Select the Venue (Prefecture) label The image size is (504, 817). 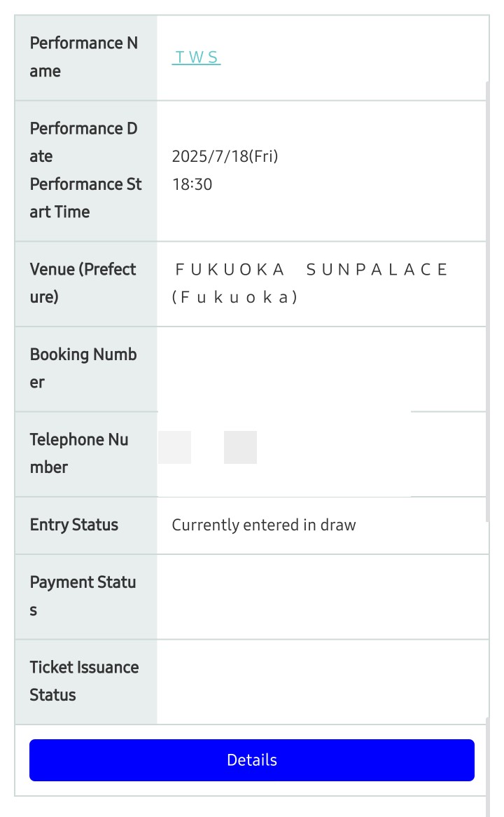pos(83,283)
